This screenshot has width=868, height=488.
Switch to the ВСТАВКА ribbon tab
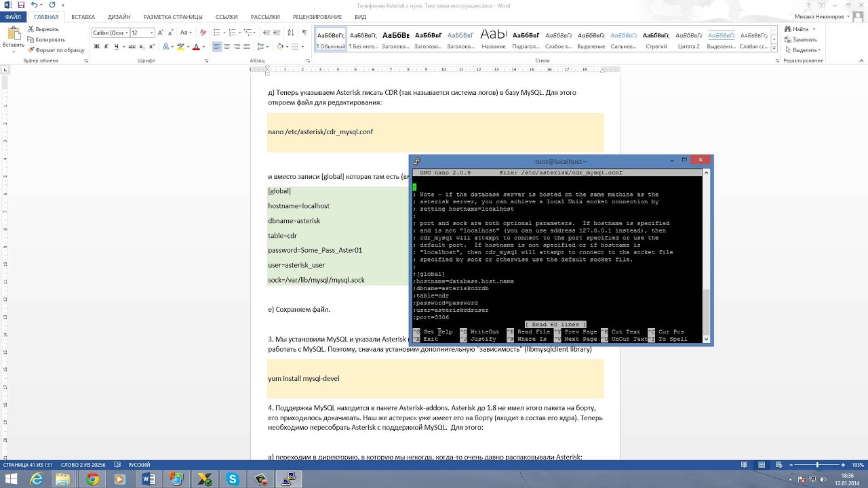[83, 17]
